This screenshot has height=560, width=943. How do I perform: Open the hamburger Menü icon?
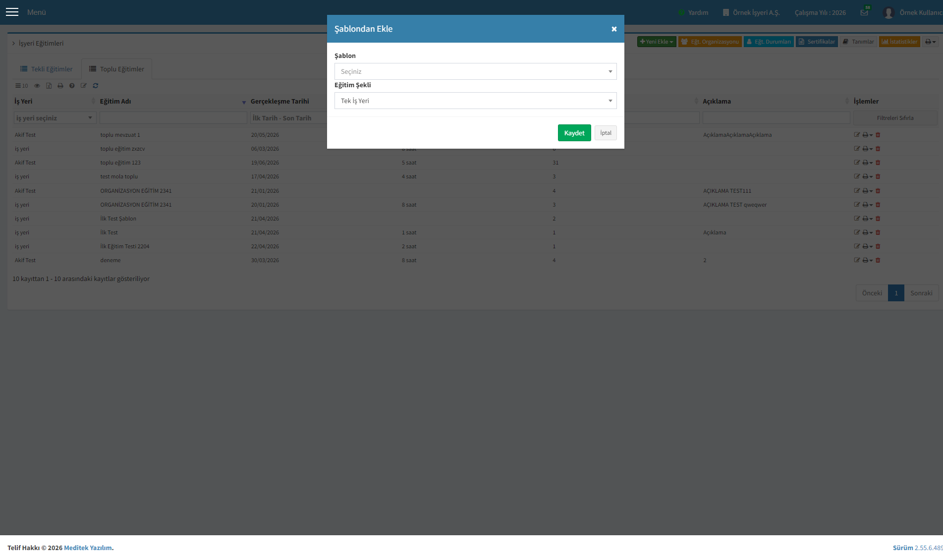12,12
